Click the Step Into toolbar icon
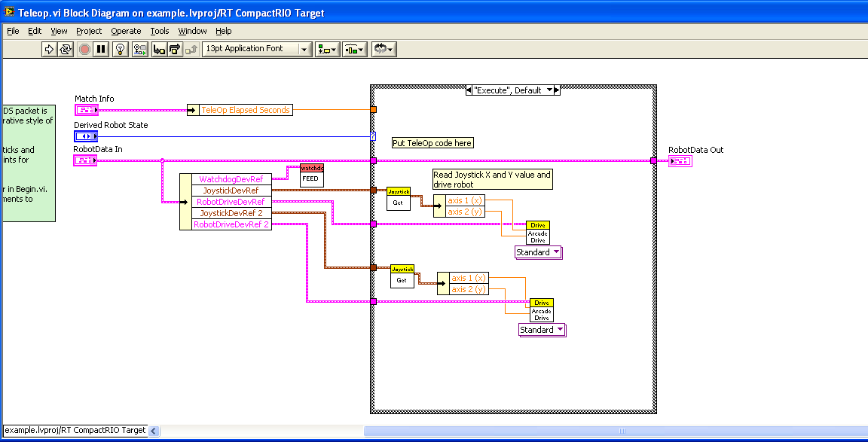 point(159,49)
